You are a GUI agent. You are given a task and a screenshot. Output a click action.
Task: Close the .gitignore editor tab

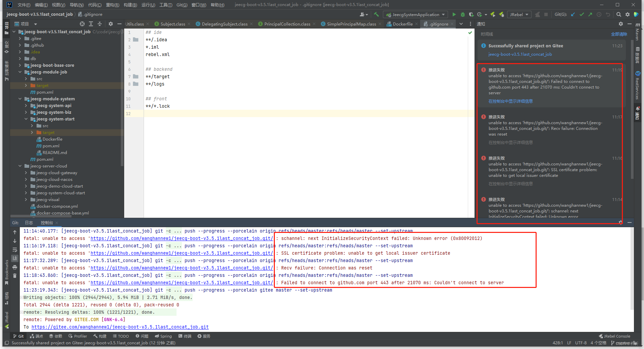[452, 24]
